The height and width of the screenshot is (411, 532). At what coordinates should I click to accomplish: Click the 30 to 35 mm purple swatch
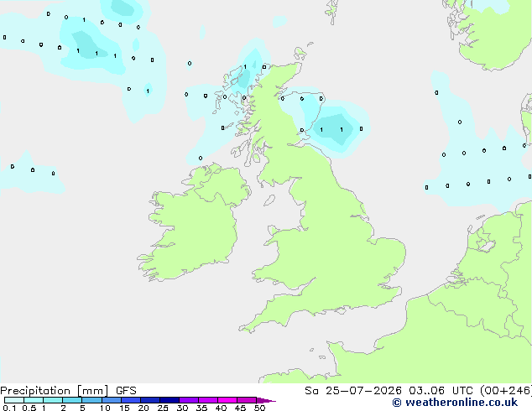click(189, 400)
